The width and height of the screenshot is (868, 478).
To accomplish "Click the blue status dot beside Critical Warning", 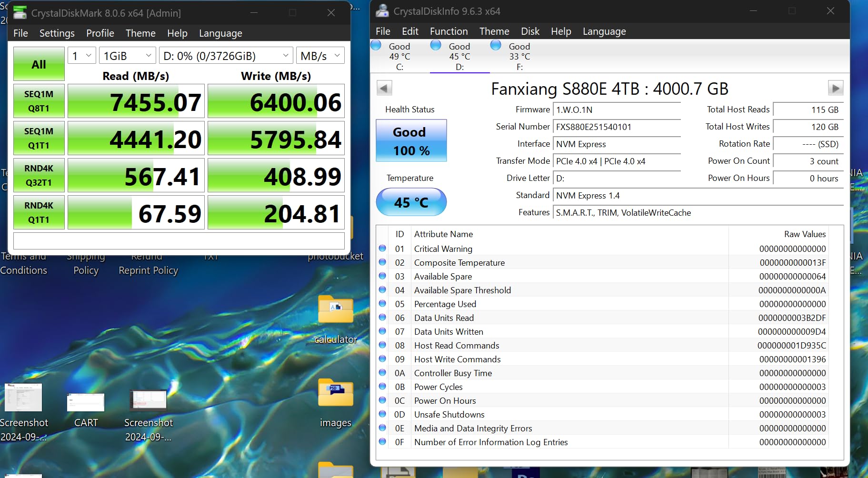I will (x=382, y=248).
